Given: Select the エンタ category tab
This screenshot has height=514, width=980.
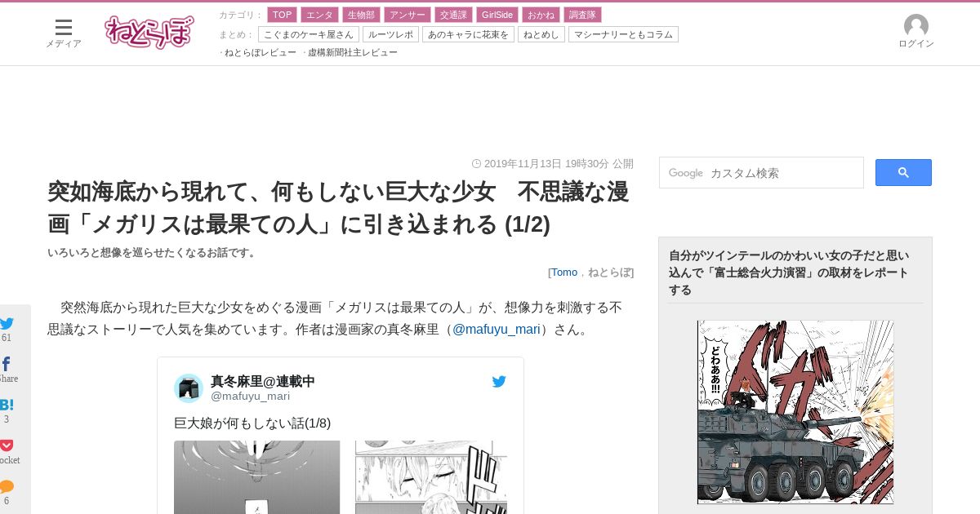Looking at the screenshot, I should click(x=319, y=15).
